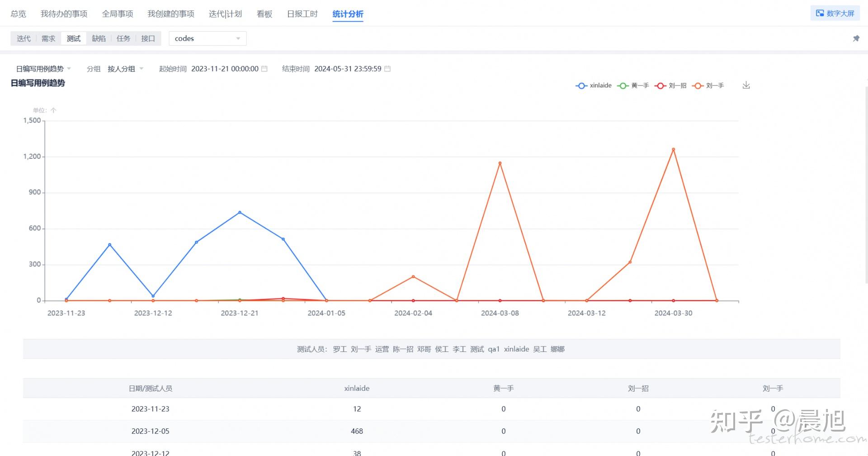Select the 缺陷 segment button
868x456 pixels.
(99, 38)
